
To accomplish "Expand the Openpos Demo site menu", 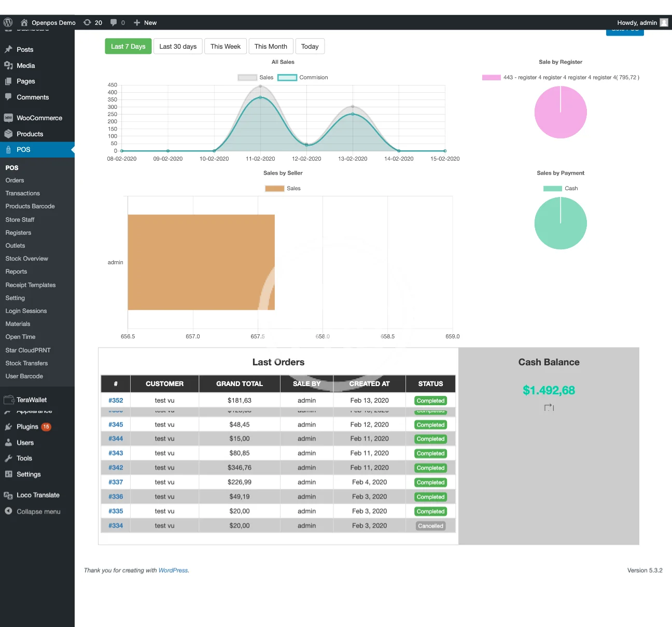I will click(53, 23).
